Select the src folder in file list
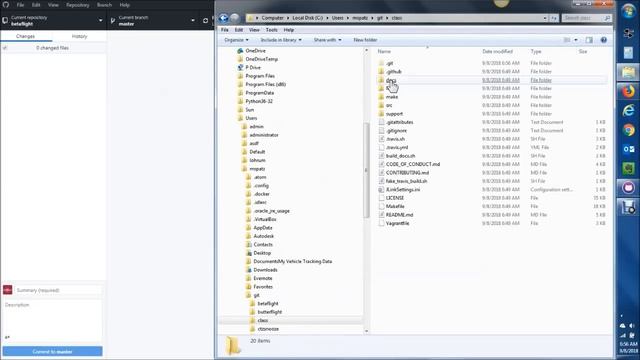640x360 pixels. point(389,105)
